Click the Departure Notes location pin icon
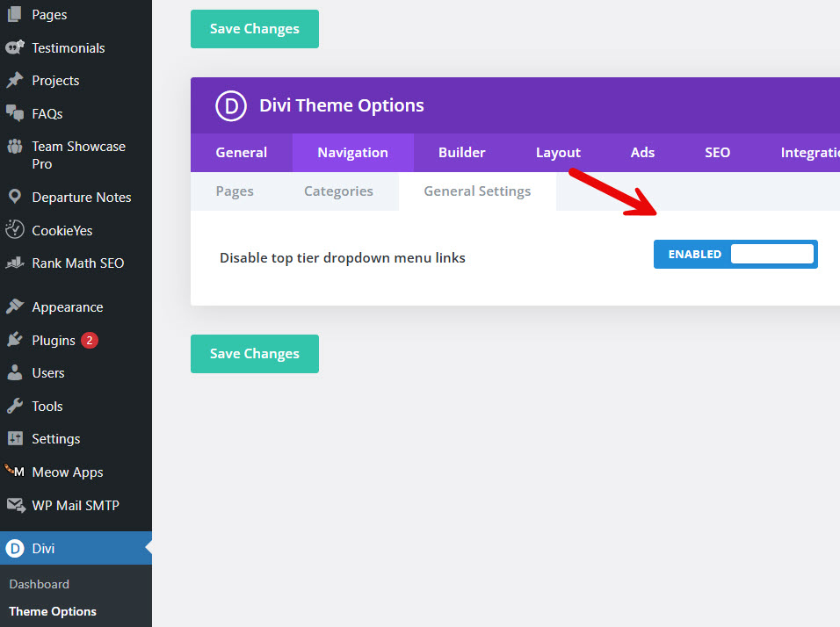This screenshot has width=840, height=627. coord(14,197)
